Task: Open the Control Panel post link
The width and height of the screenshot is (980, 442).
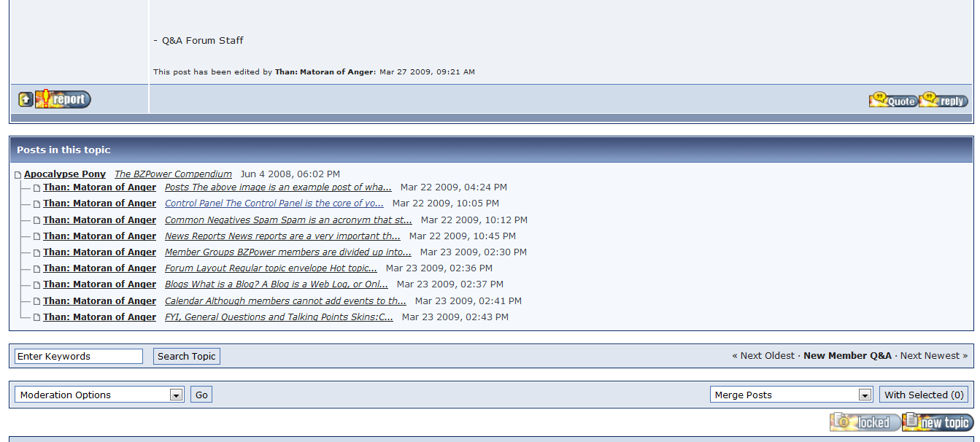Action: pos(274,203)
